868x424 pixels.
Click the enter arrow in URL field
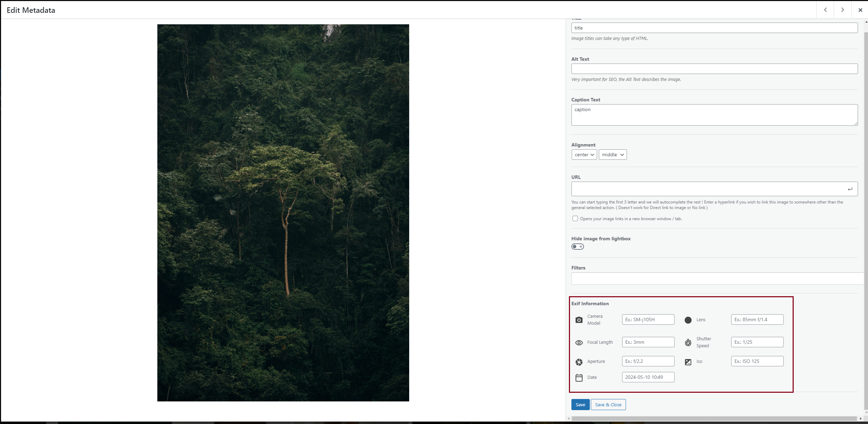(850, 189)
